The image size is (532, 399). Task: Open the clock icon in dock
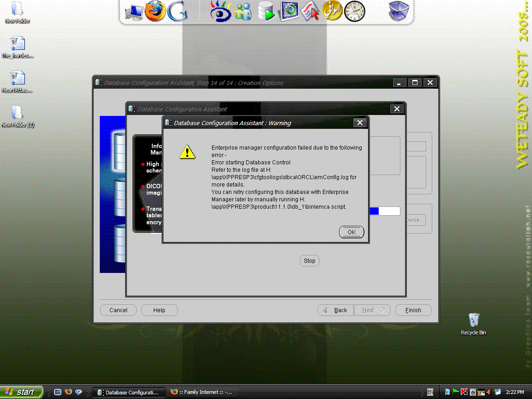354,11
